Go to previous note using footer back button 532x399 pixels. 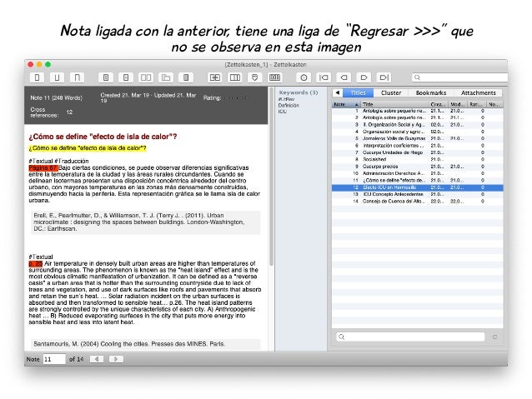[97, 359]
